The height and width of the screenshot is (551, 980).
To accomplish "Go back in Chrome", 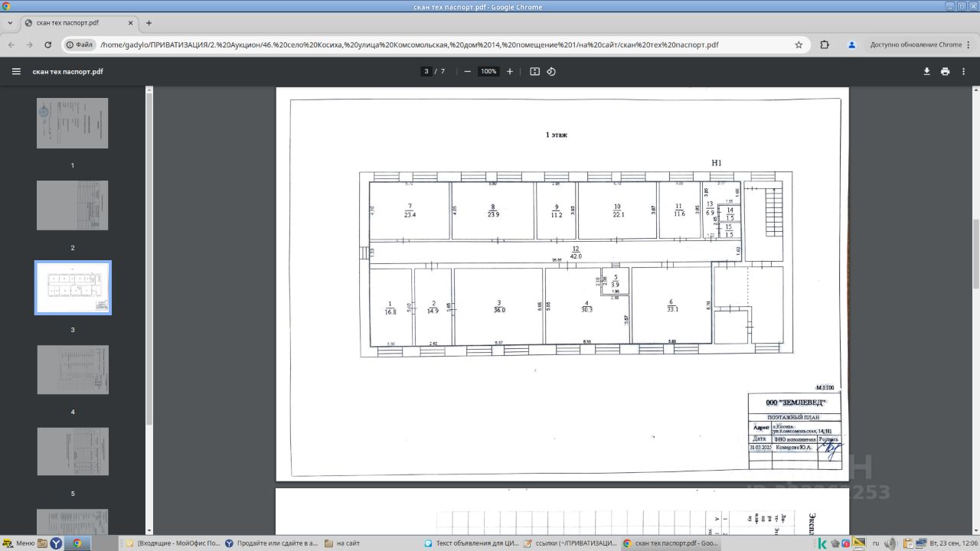I will point(11,44).
